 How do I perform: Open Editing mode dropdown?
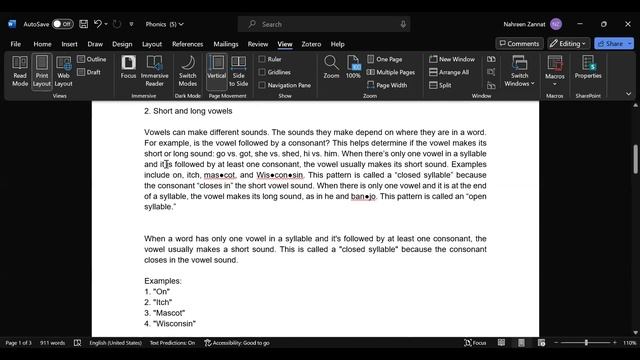point(569,43)
